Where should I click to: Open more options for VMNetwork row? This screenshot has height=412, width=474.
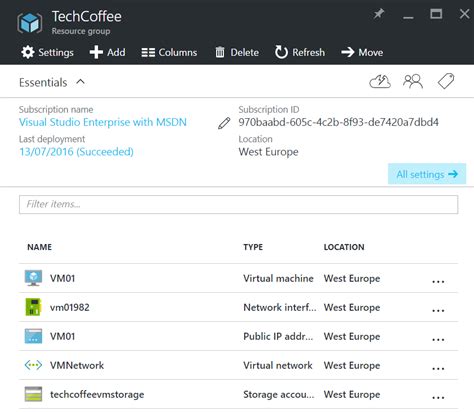click(438, 368)
